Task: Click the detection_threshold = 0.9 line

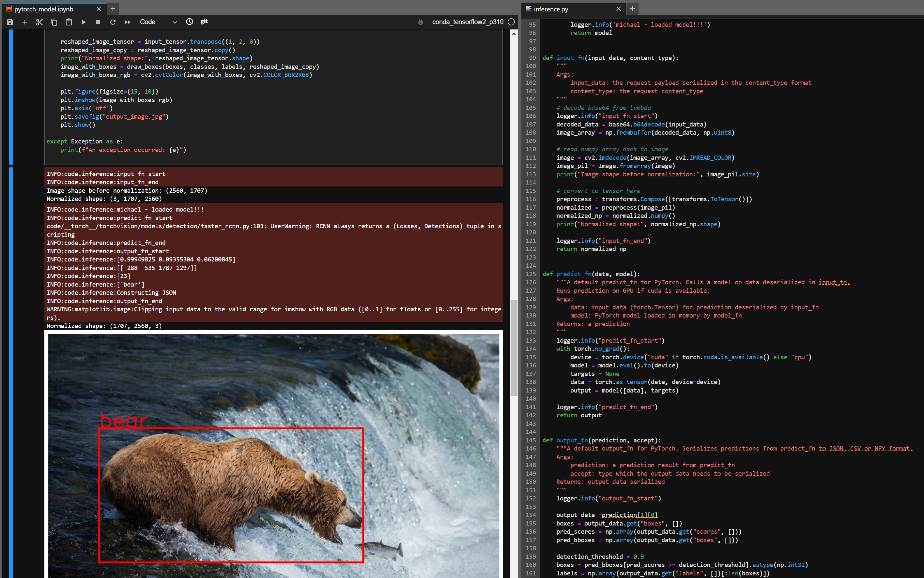Action: [600, 556]
